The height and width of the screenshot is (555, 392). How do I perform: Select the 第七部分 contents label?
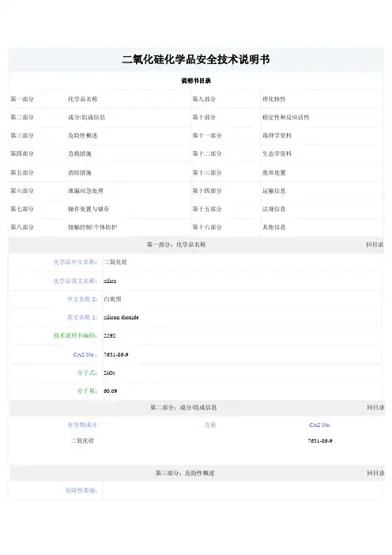[22, 209]
